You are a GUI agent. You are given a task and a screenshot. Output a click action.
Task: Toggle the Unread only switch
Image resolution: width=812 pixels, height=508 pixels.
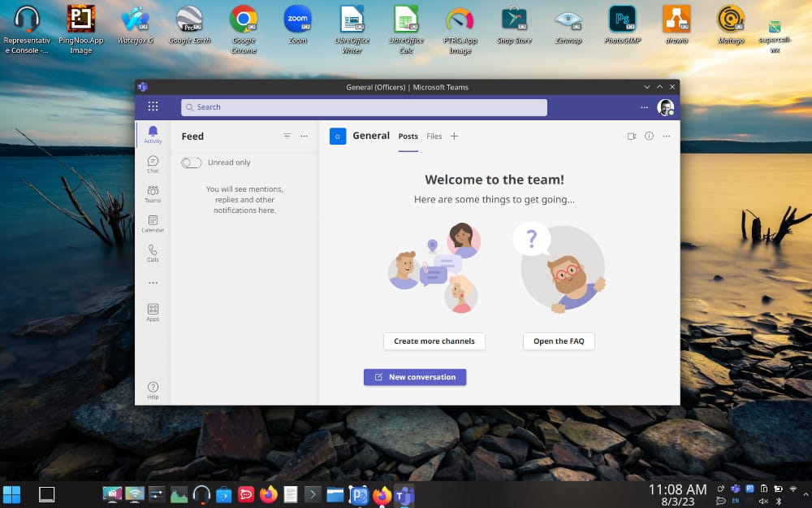coord(192,163)
